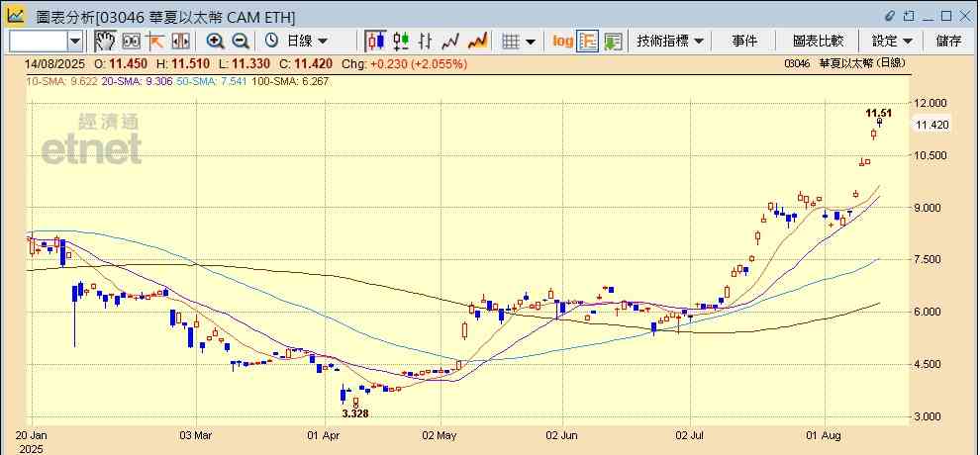Click the date 14/08/2025 in info bar
Screen dimensions: 980x455
point(53,63)
